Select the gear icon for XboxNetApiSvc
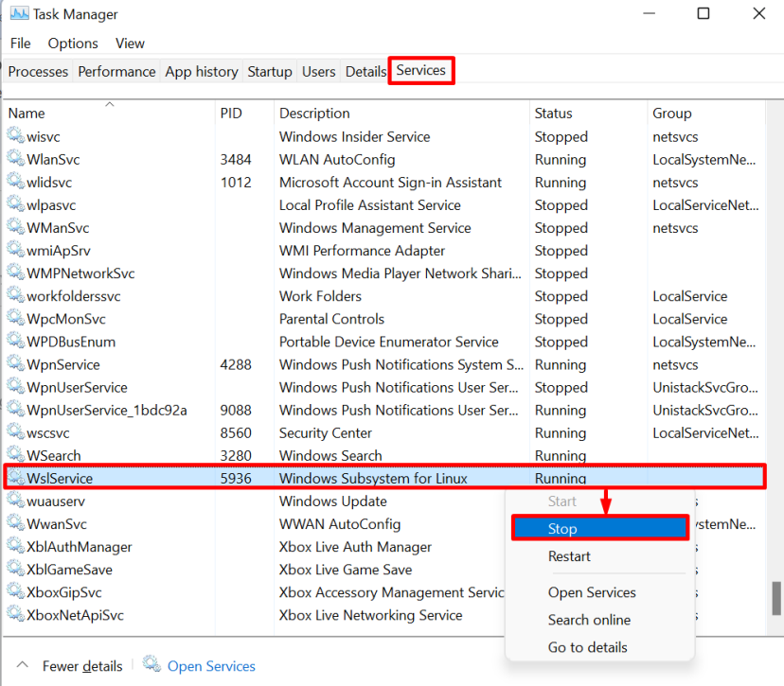This screenshot has height=686, width=784. 15,615
